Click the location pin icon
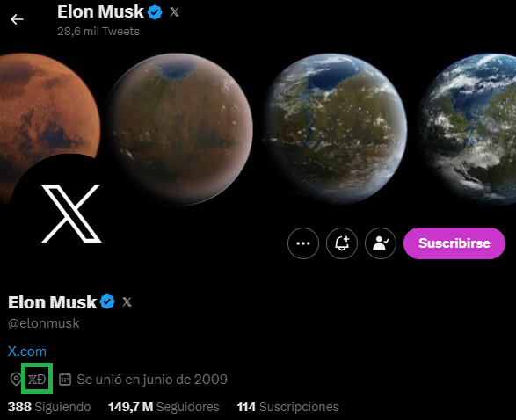 (x=16, y=380)
